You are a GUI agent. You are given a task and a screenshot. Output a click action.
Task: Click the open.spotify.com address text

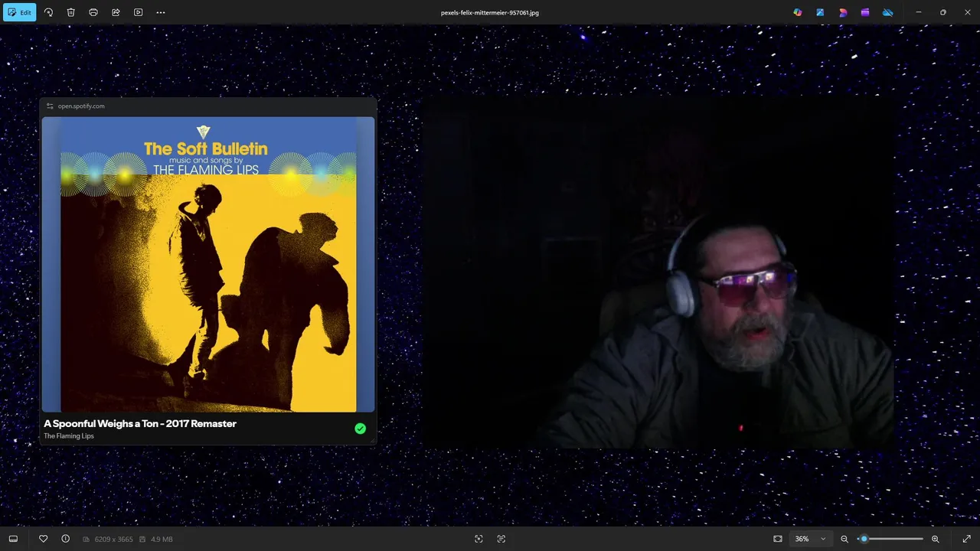81,106
